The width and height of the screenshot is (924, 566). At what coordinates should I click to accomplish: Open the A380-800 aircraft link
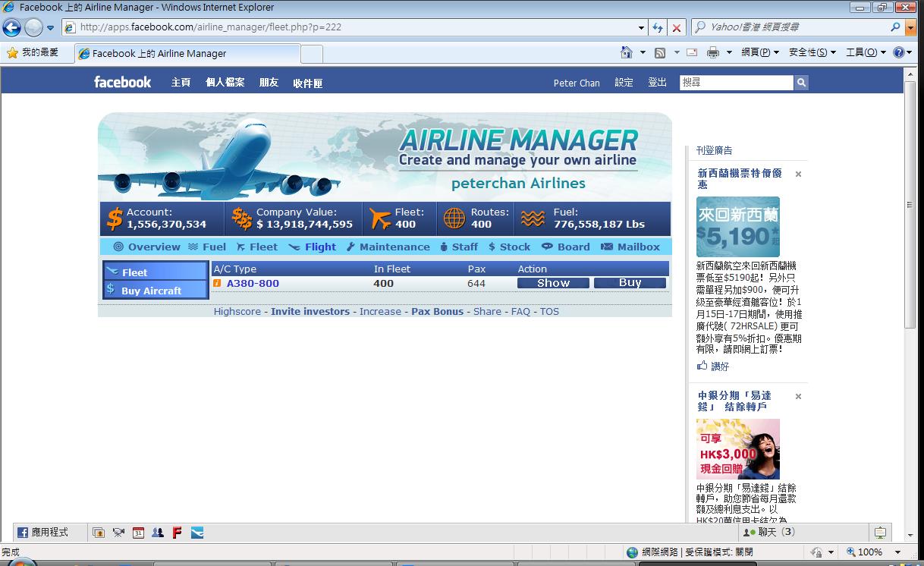[253, 283]
